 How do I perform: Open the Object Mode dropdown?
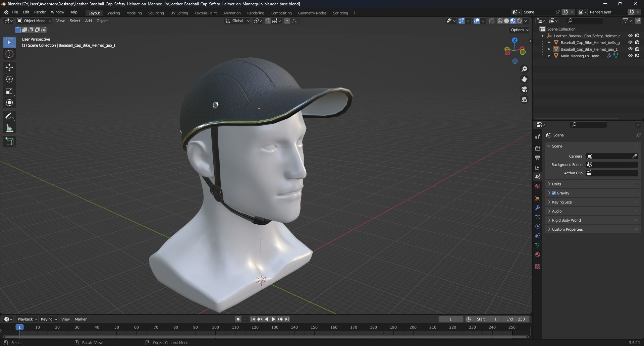[x=34, y=21]
